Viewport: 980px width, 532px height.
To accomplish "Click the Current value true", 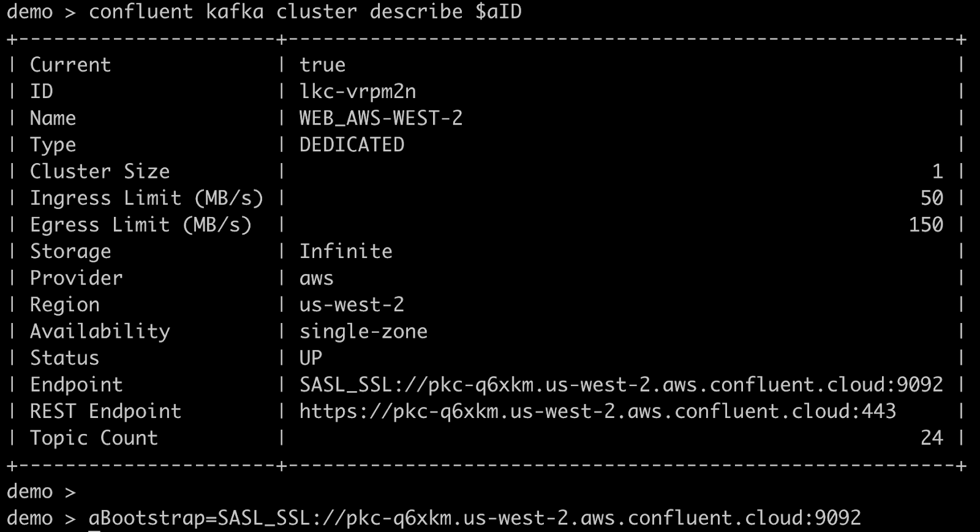I will coord(322,65).
